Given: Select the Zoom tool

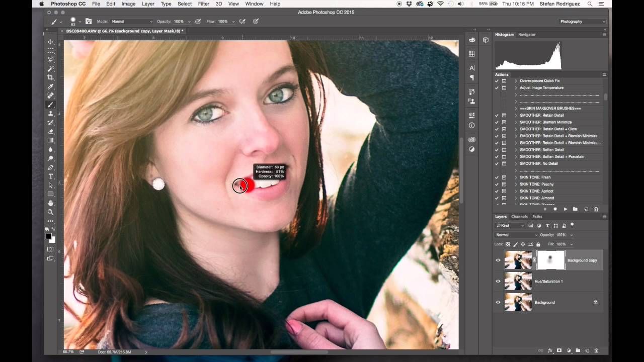Looking at the screenshot, I should click(50, 212).
